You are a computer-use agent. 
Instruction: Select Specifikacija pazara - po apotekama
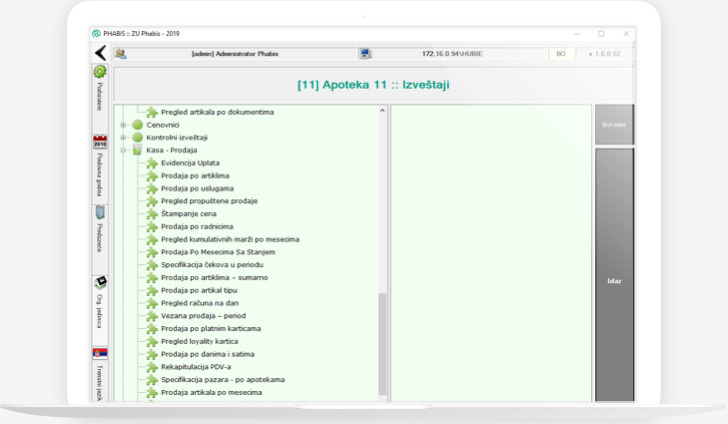tap(223, 380)
